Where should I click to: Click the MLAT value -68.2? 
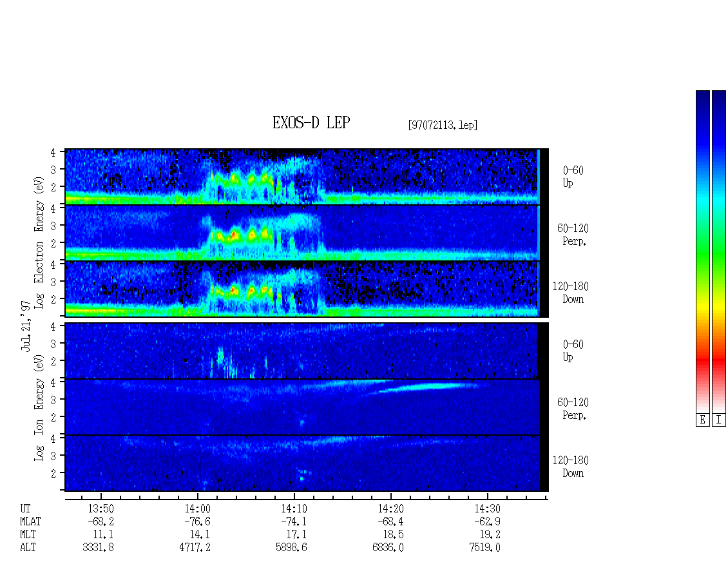(101, 521)
